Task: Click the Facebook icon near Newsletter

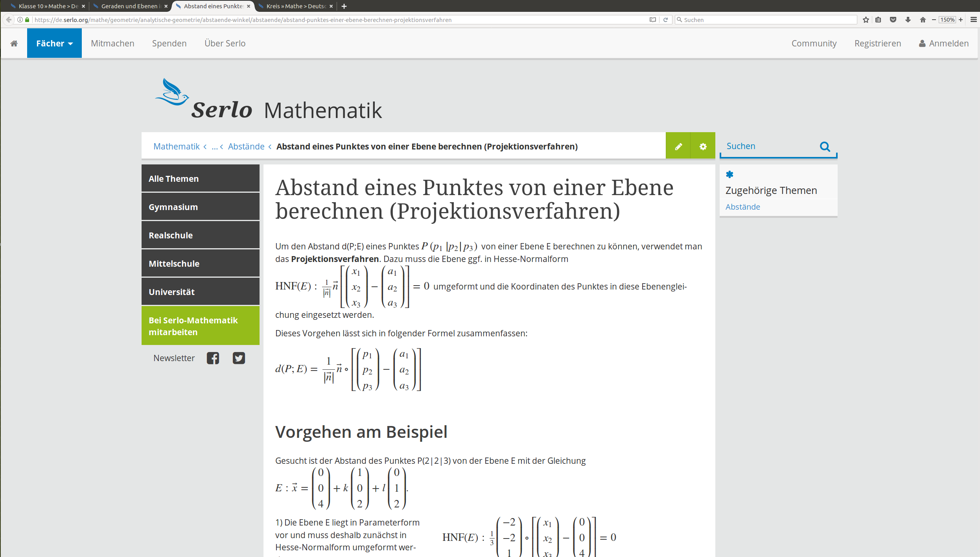Action: pyautogui.click(x=213, y=358)
